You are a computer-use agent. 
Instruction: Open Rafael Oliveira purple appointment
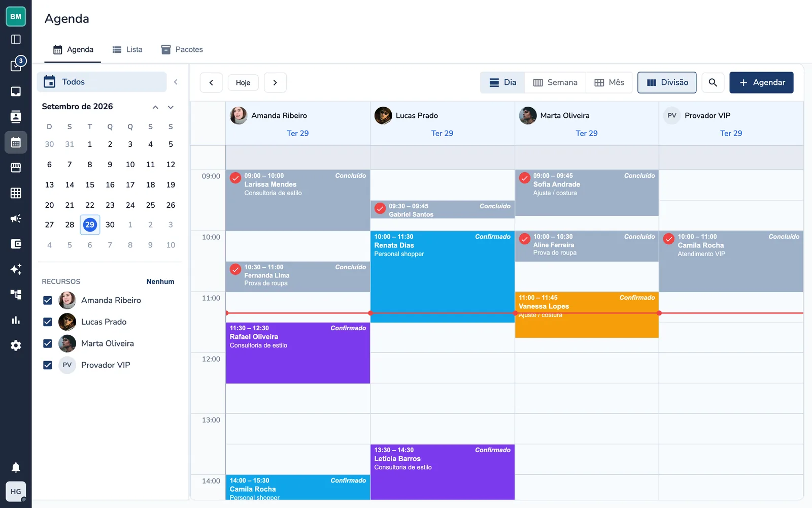pyautogui.click(x=298, y=353)
